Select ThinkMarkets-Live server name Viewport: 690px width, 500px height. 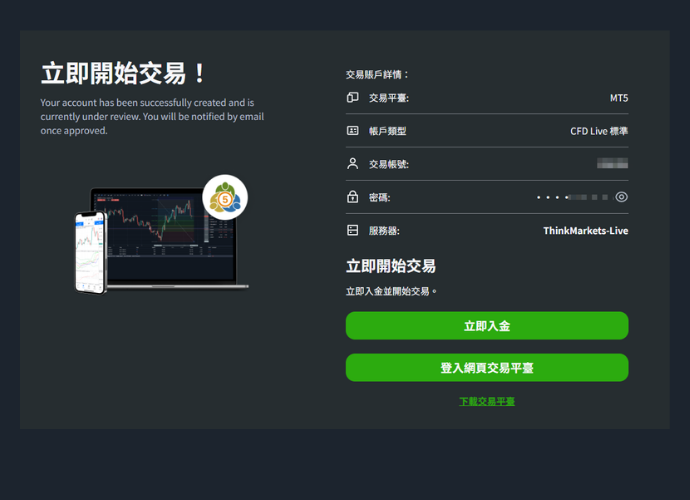(x=585, y=231)
